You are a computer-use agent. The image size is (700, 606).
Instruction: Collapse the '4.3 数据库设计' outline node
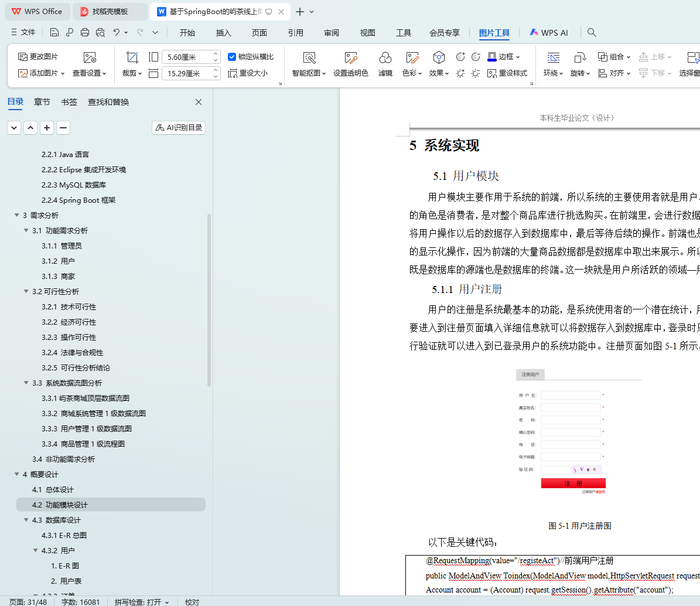coord(26,520)
